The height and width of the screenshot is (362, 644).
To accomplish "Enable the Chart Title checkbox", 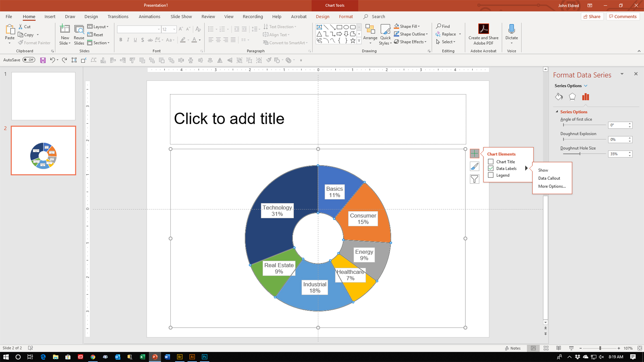I will (x=491, y=162).
